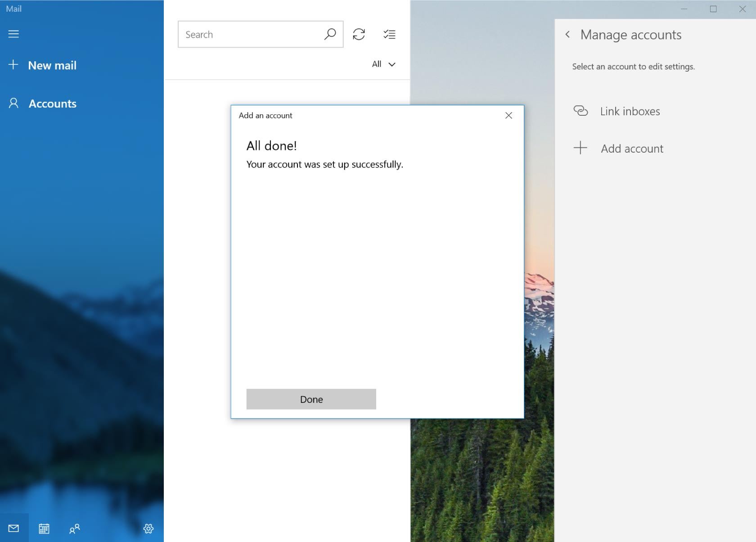756x542 pixels.
Task: Minimize the Mail window
Action: (684, 9)
